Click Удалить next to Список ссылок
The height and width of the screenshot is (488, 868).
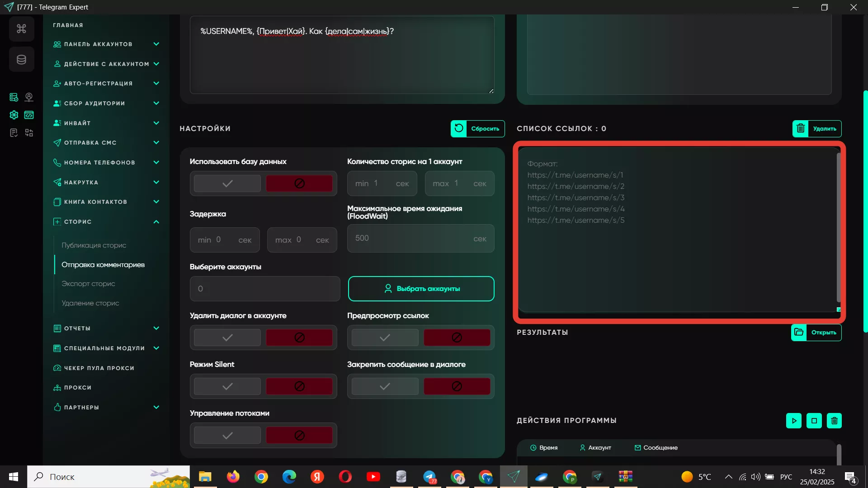(x=817, y=129)
